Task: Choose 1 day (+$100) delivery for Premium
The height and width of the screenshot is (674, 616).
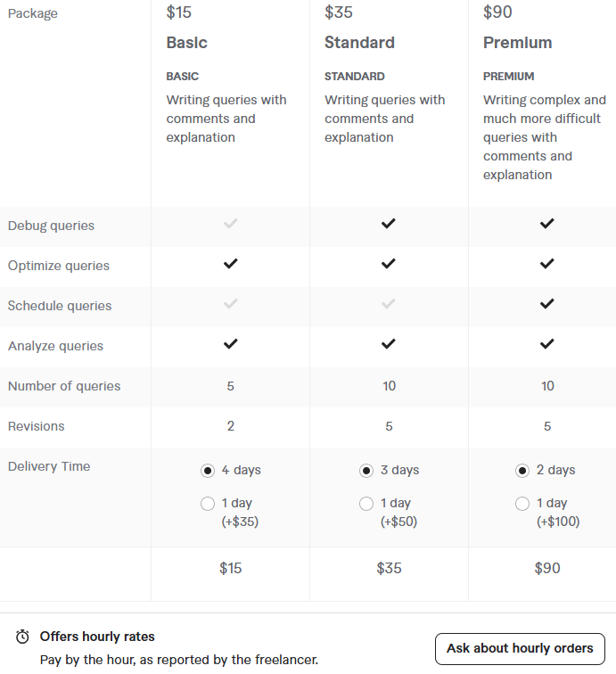Action: pos(522,504)
